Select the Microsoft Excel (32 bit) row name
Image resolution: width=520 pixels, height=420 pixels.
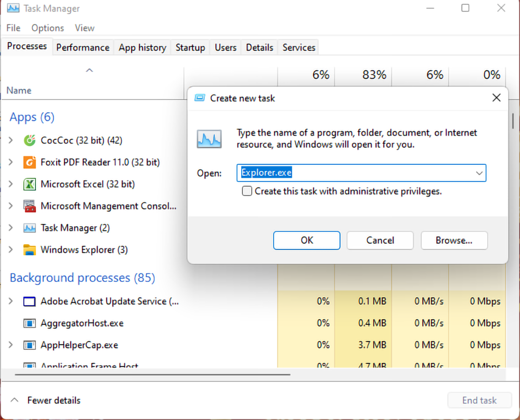[87, 184]
